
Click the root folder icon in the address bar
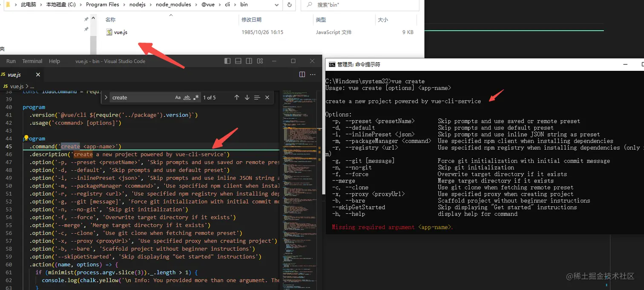click(8, 5)
